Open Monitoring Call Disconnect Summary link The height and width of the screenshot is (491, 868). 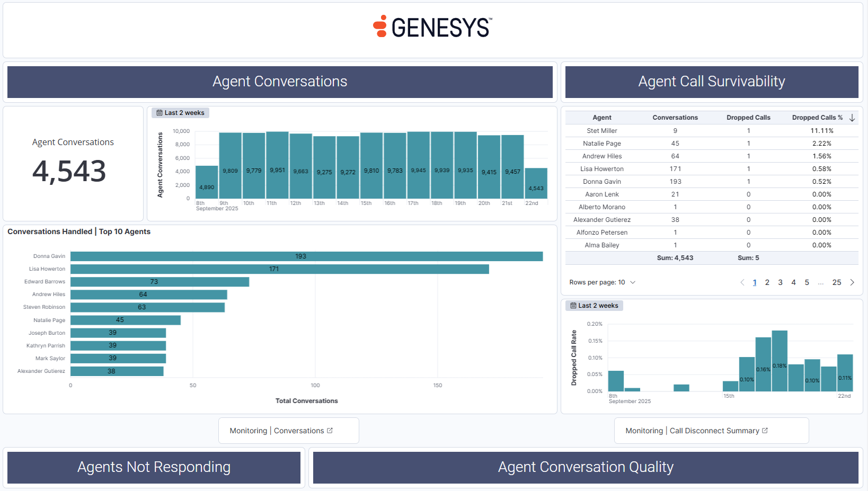point(692,431)
